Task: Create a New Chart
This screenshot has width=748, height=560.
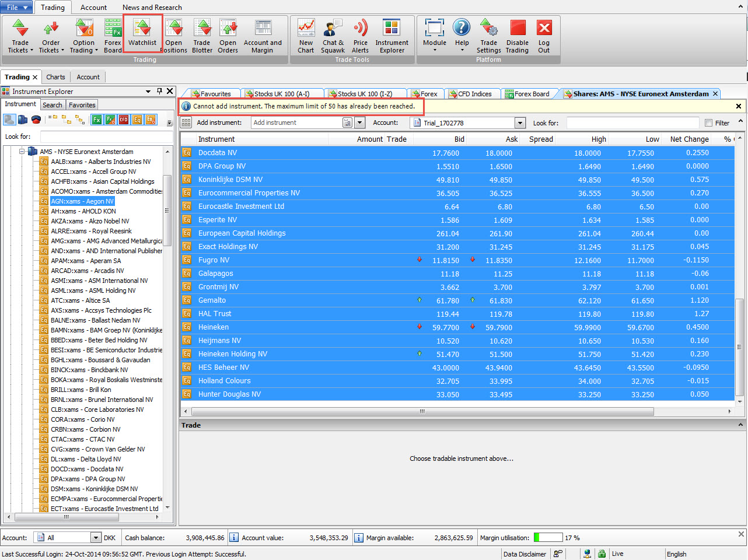Action: click(x=306, y=36)
